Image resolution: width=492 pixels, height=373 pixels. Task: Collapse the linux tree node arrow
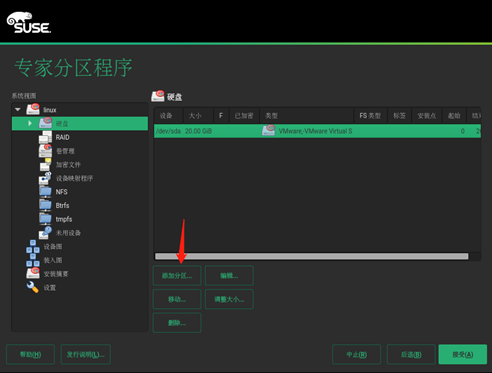coord(18,109)
